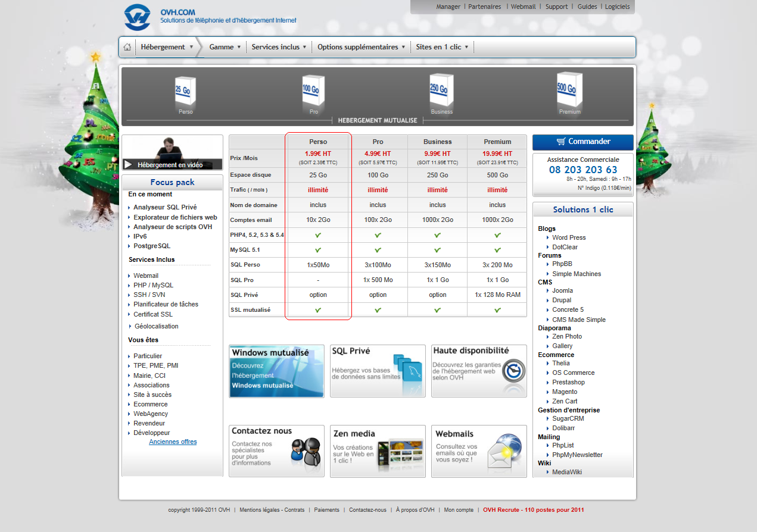Open Manager in the top bar
757x532 pixels.
pos(448,7)
